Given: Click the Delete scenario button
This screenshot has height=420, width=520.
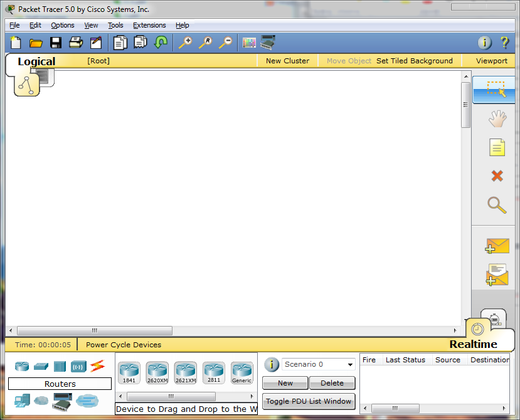Looking at the screenshot, I should click(x=332, y=383).
